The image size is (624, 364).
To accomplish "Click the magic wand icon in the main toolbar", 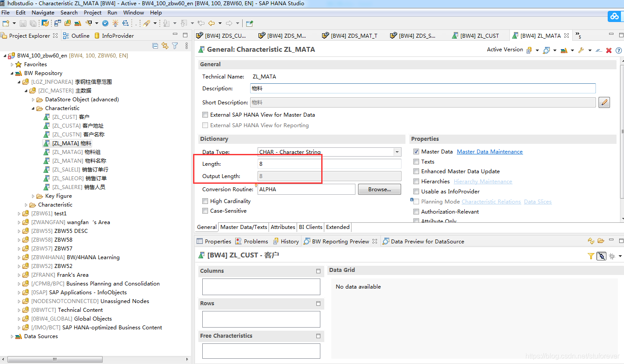I will click(x=115, y=23).
